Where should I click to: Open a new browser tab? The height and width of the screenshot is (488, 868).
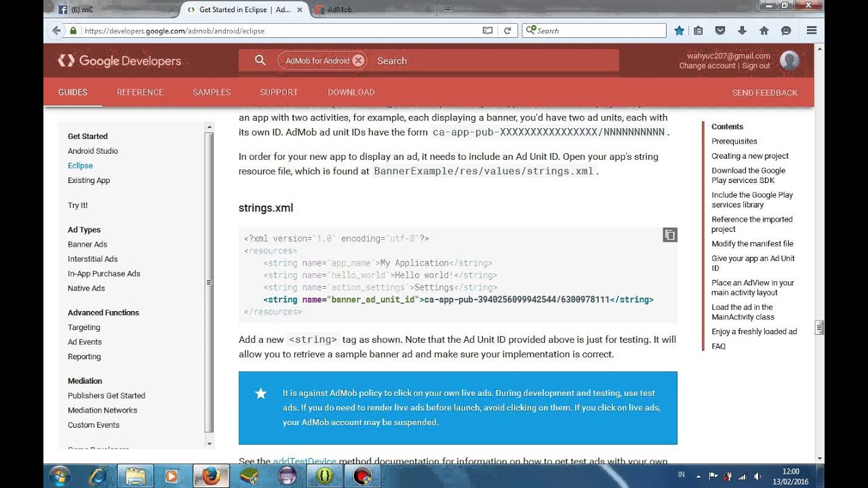(449, 9)
